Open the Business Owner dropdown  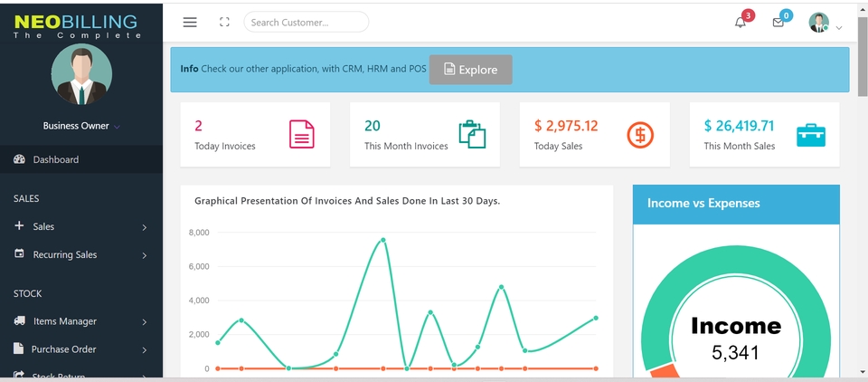coord(81,126)
